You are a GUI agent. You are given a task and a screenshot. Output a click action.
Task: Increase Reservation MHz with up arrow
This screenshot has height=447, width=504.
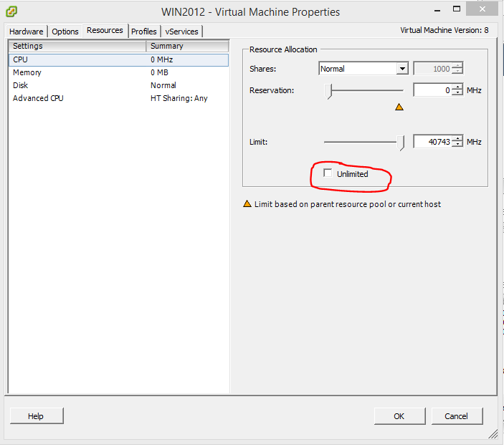pos(457,87)
